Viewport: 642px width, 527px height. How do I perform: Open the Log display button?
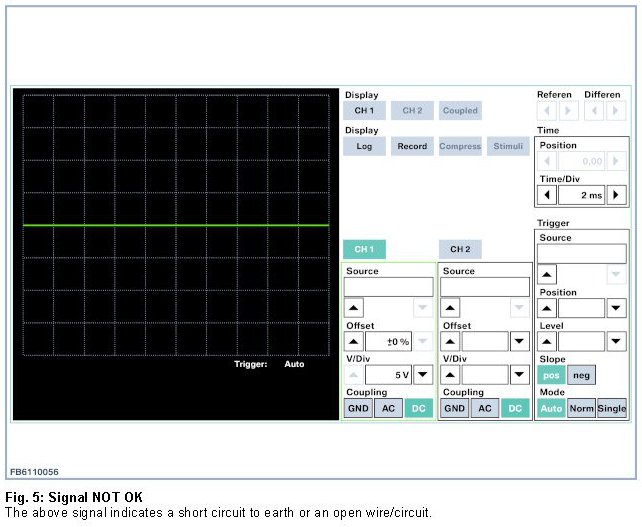[364, 146]
